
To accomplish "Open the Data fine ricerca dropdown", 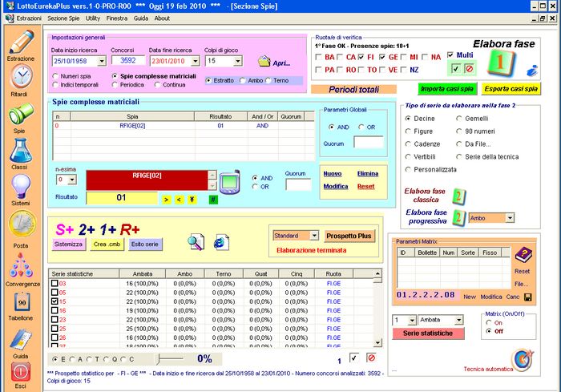I will click(195, 61).
